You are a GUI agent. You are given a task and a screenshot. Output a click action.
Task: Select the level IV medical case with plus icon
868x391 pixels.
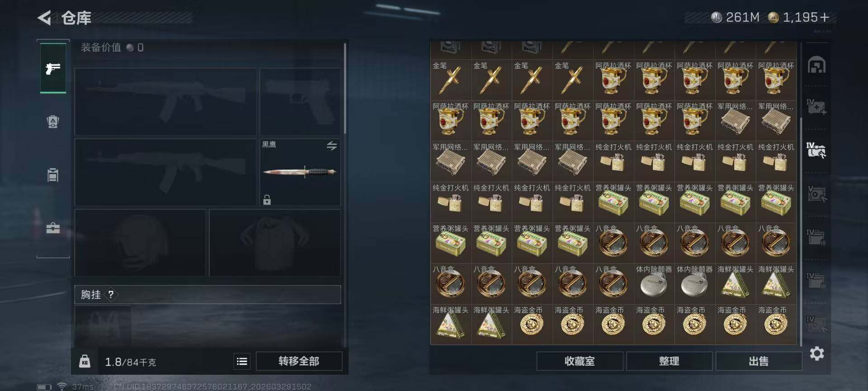[816, 107]
